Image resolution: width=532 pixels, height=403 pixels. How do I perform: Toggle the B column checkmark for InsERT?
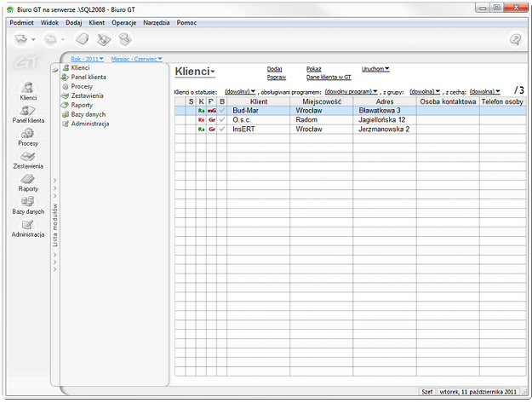(221, 130)
